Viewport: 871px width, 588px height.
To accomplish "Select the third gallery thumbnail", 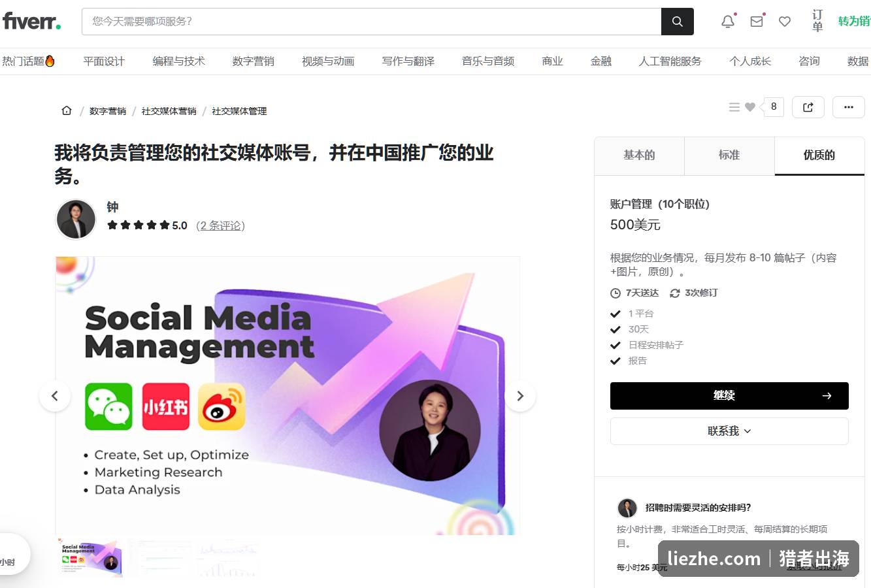I will pos(229,557).
